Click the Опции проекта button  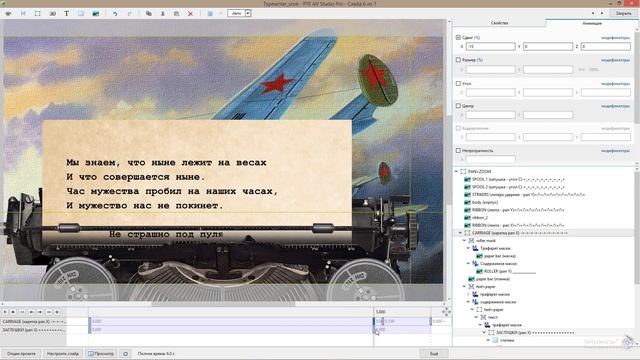(x=21, y=354)
